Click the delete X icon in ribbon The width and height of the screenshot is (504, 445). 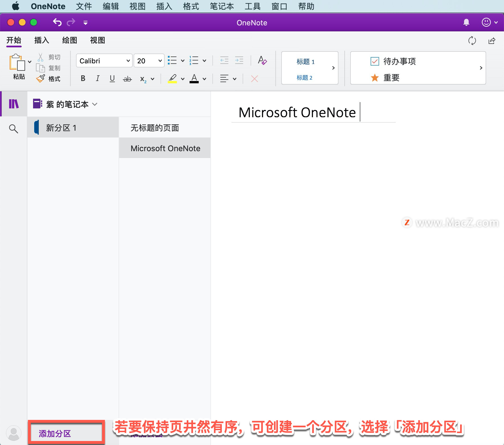point(255,79)
